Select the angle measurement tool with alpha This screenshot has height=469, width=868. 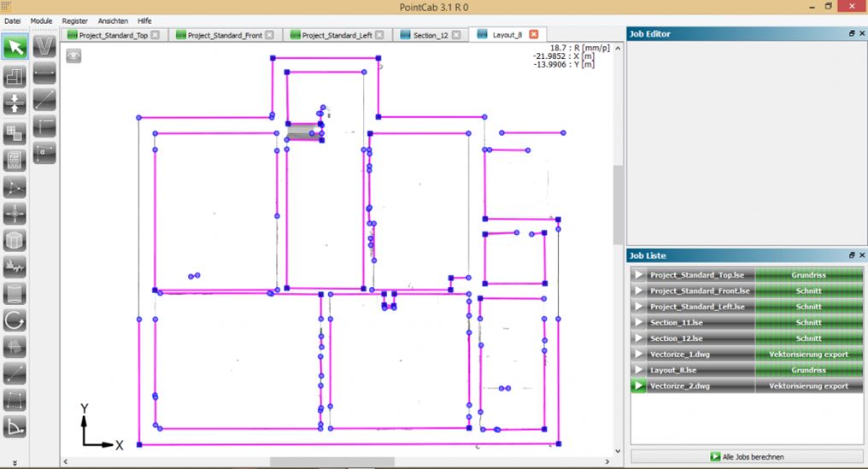pyautogui.click(x=44, y=152)
